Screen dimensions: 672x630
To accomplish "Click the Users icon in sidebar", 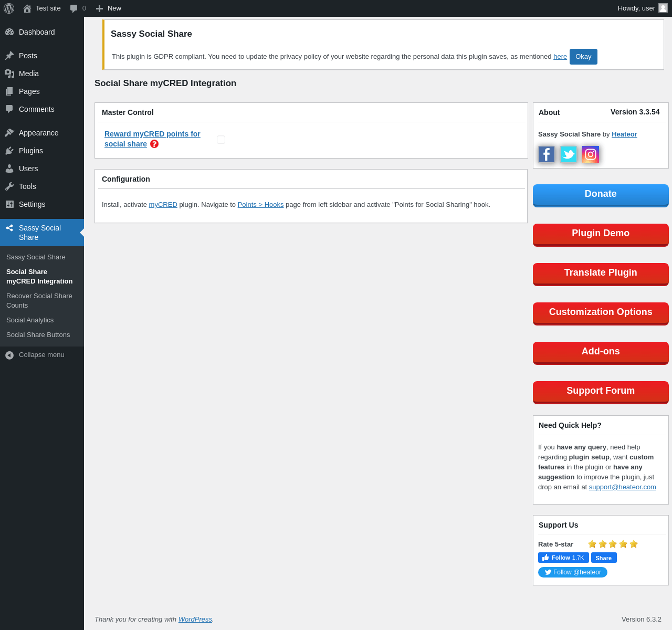I will [x=9, y=169].
